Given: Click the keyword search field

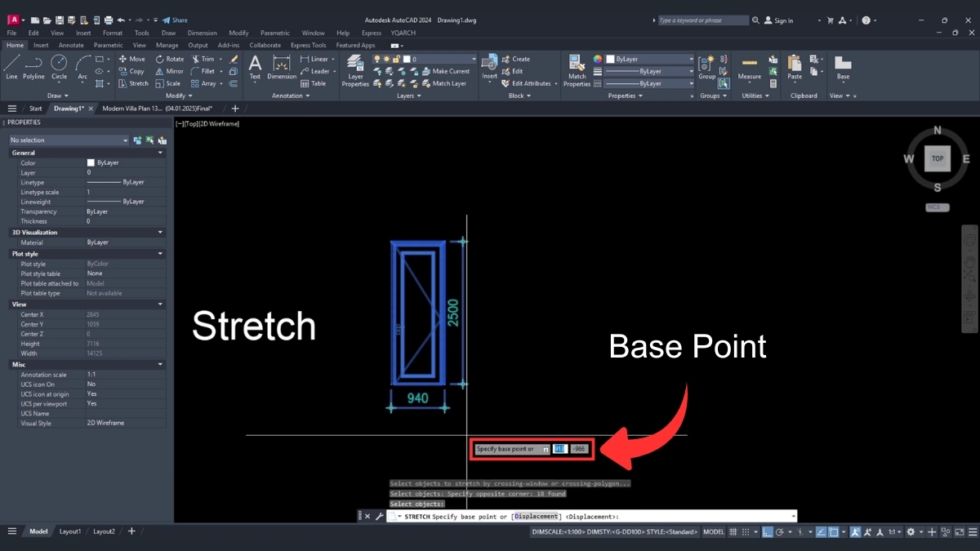Looking at the screenshot, I should (x=702, y=20).
